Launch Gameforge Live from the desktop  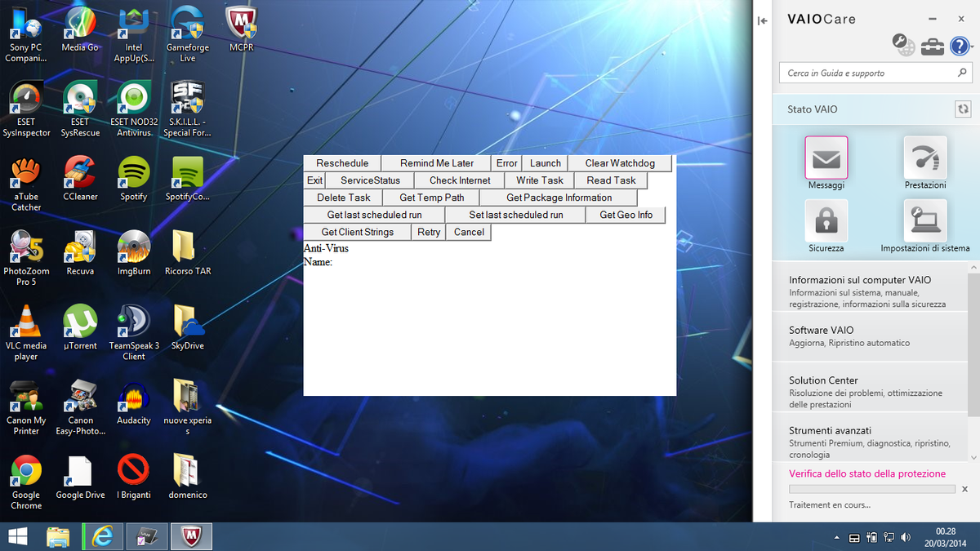[188, 34]
